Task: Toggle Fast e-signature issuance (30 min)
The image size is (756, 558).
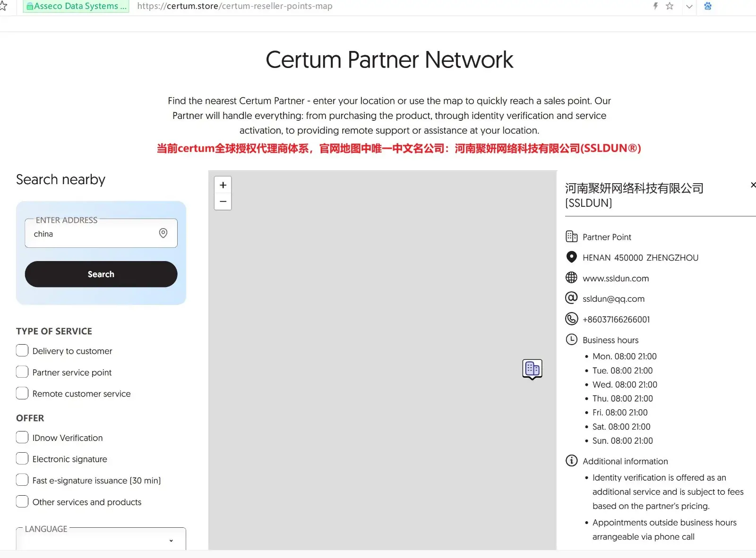Action: [22, 480]
